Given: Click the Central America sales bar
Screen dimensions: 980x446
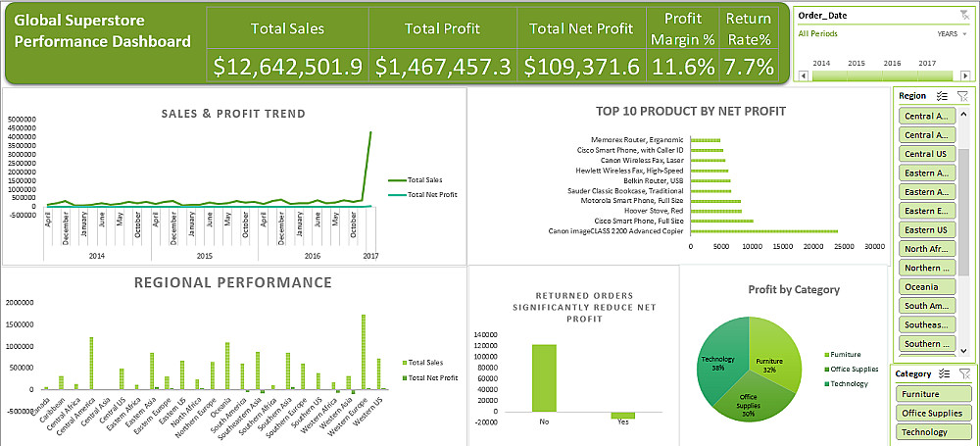Looking at the screenshot, I should [x=90, y=363].
